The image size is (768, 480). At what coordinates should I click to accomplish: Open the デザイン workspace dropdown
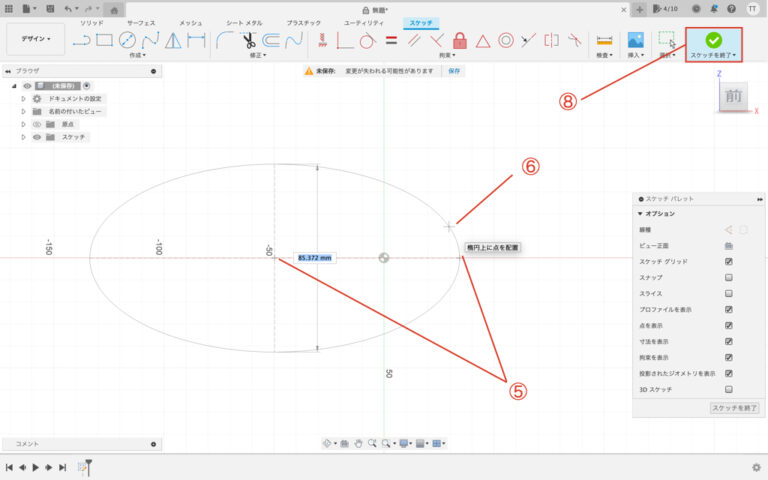tap(36, 40)
